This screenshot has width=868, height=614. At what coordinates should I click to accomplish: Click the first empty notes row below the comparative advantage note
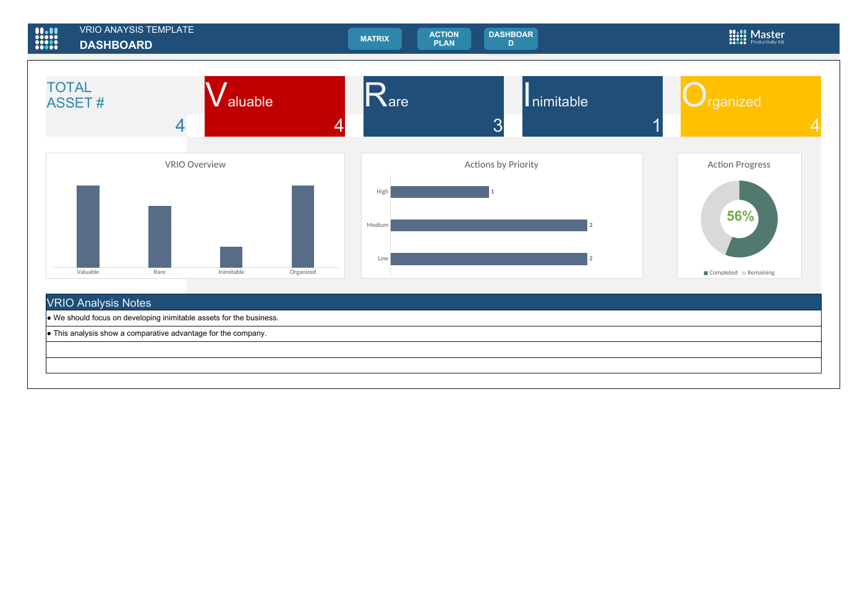click(x=433, y=349)
